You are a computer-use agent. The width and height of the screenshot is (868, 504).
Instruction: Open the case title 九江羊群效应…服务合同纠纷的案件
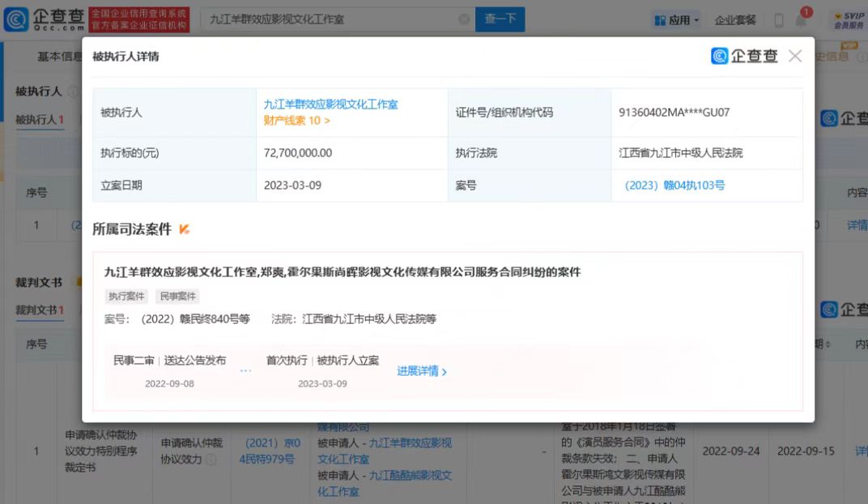(x=343, y=272)
